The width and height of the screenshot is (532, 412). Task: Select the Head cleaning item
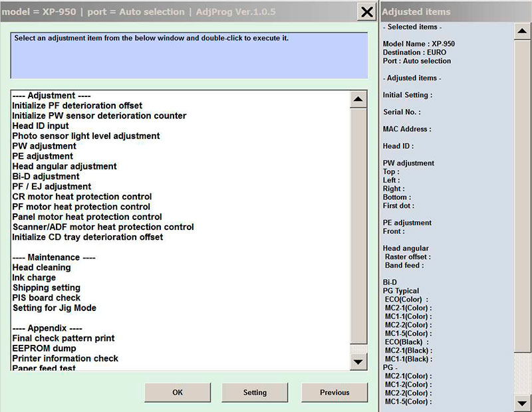coord(42,268)
